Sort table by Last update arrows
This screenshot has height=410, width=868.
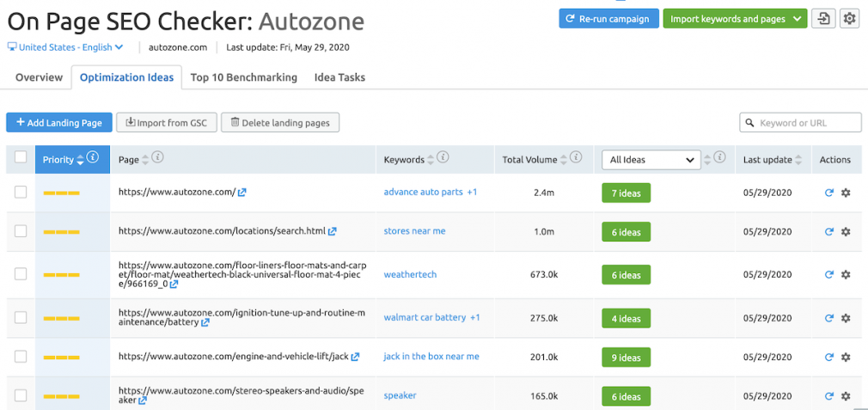[798, 160]
